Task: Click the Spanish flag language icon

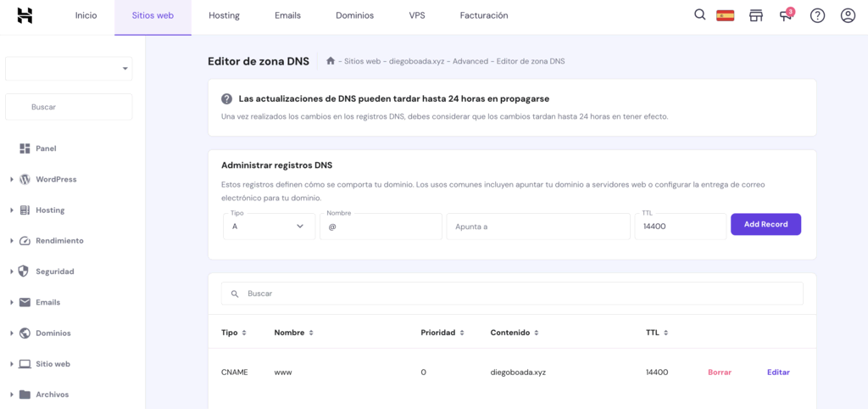Action: [725, 15]
